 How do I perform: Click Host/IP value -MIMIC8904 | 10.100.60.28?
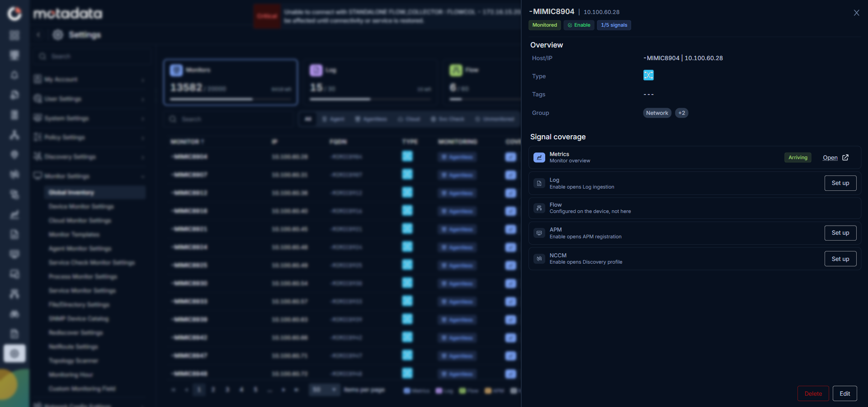683,58
